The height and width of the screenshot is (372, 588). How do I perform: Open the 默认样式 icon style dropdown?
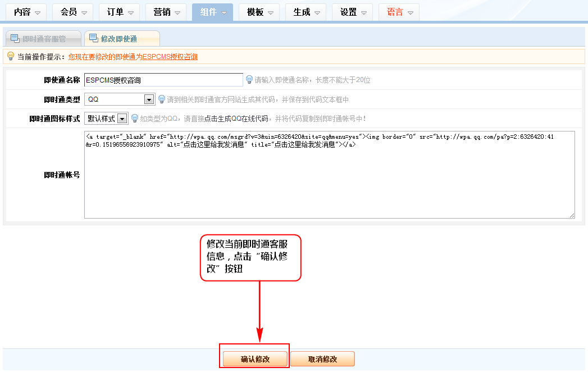tap(121, 119)
